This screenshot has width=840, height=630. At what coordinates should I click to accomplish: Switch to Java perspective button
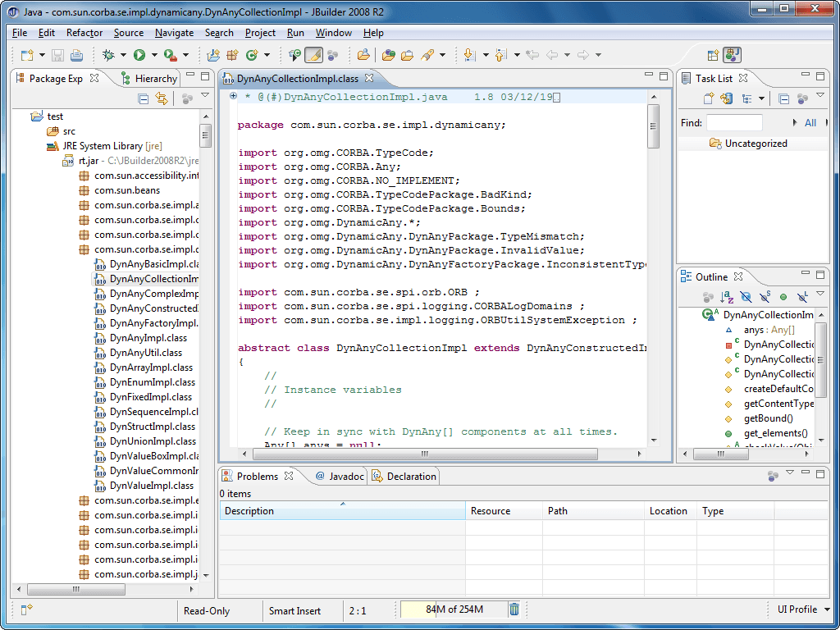pyautogui.click(x=732, y=55)
